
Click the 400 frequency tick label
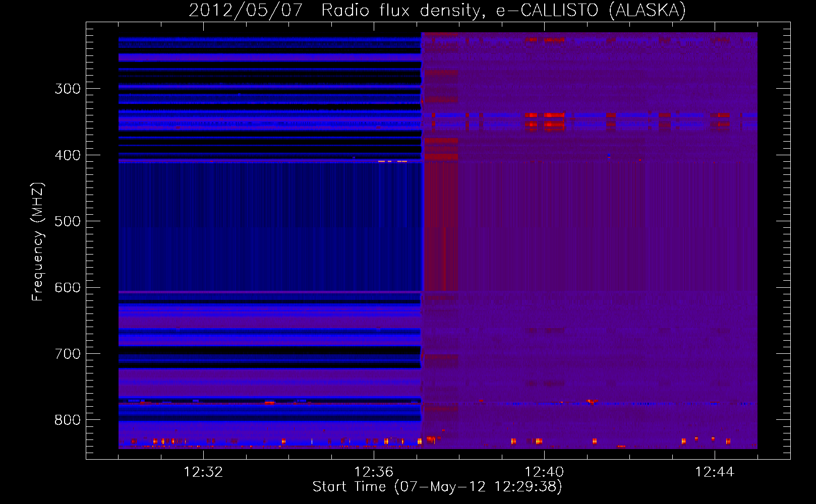(x=68, y=155)
